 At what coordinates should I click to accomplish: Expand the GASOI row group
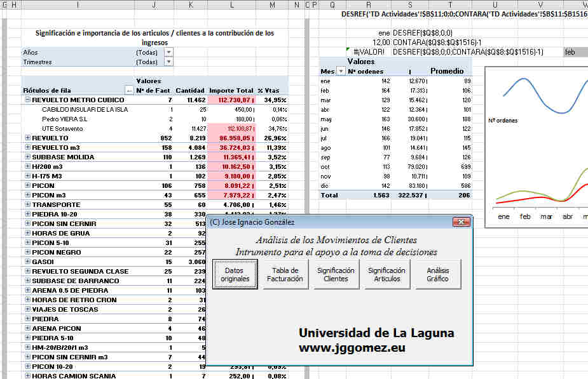tap(27, 262)
